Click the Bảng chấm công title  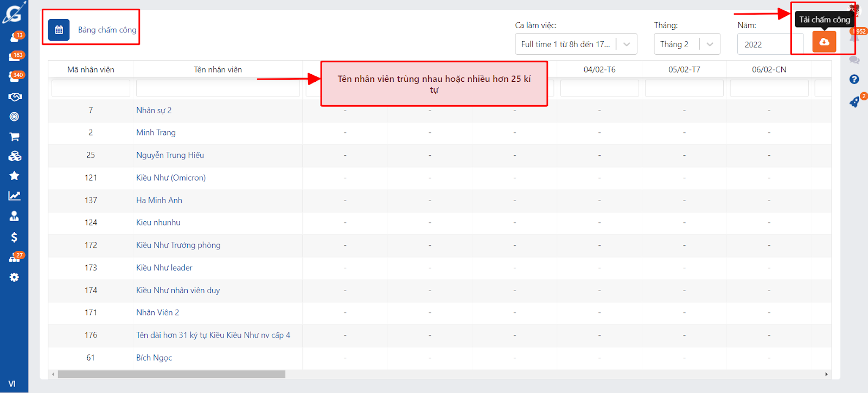[x=107, y=30]
